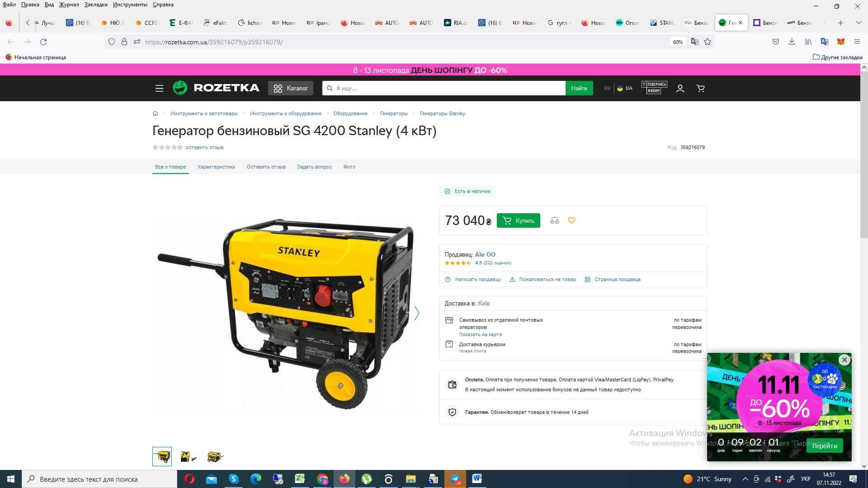Click site security padlock icon
The image size is (868, 488).
124,42
